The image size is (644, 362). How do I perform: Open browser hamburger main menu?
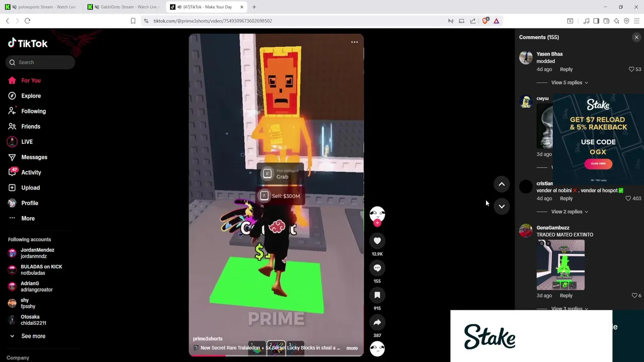click(x=636, y=21)
